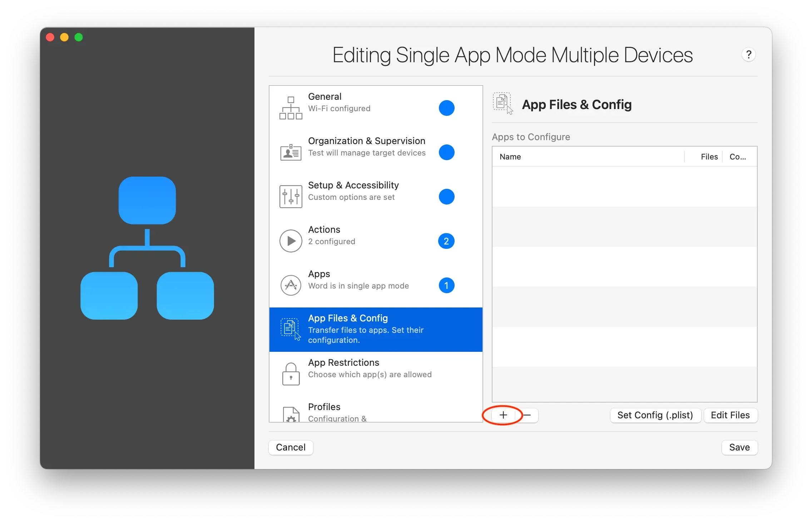Select the Profiles gear document icon
This screenshot has height=522, width=812.
(x=291, y=415)
